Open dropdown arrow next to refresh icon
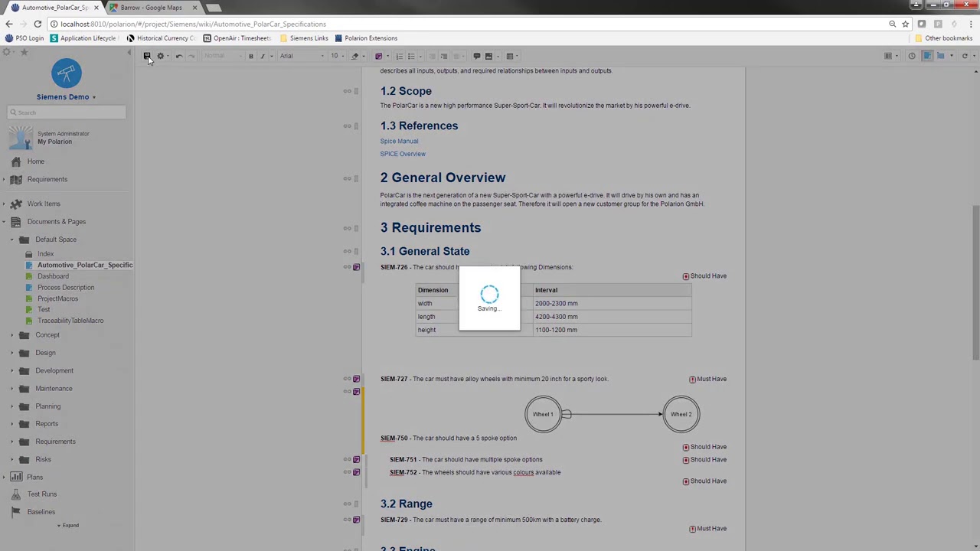980x551 pixels. pos(973,56)
